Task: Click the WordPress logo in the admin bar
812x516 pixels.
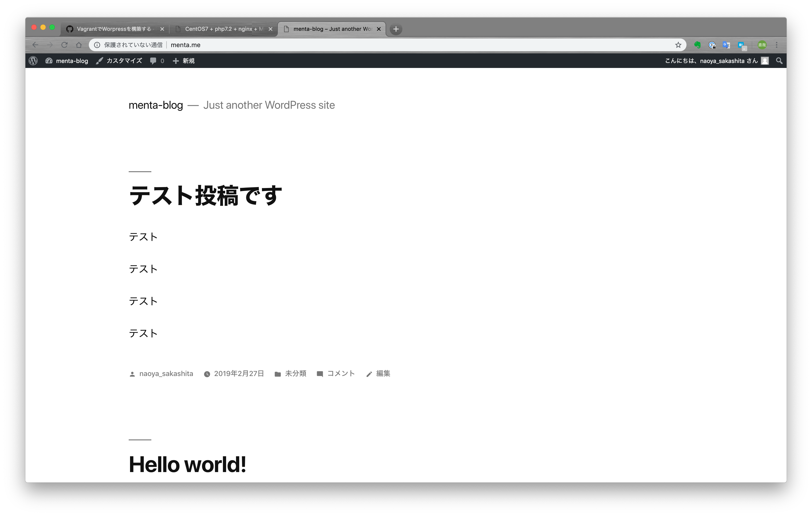Action: (x=33, y=61)
